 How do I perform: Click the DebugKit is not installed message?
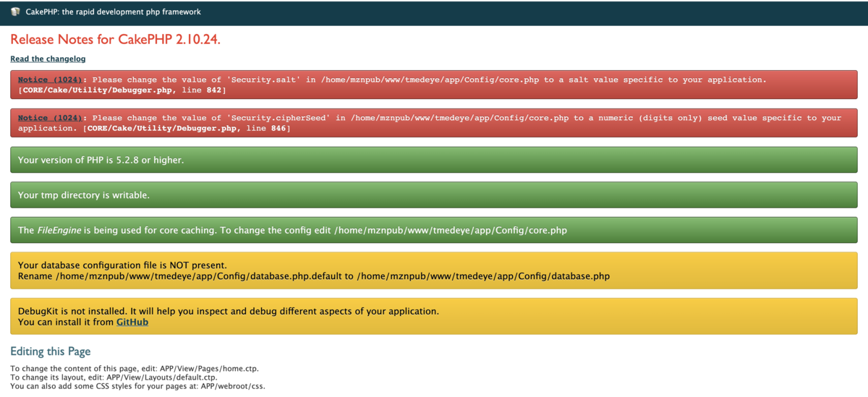pyautogui.click(x=229, y=311)
